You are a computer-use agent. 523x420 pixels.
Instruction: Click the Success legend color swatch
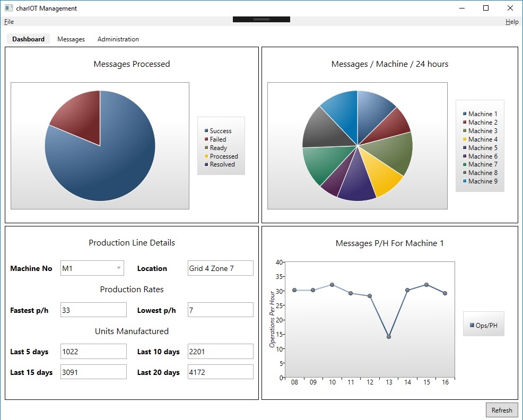click(x=206, y=131)
